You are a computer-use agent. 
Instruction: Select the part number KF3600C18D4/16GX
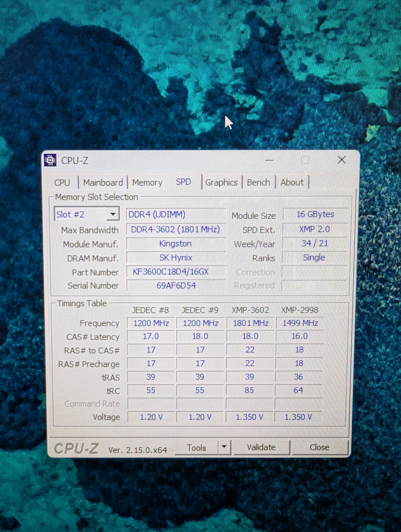point(176,272)
